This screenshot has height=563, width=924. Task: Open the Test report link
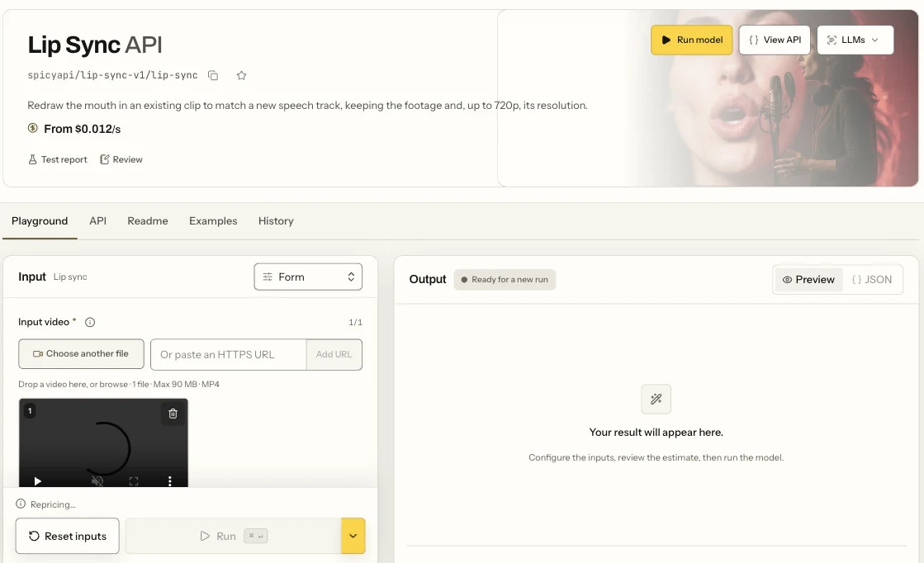pos(58,159)
